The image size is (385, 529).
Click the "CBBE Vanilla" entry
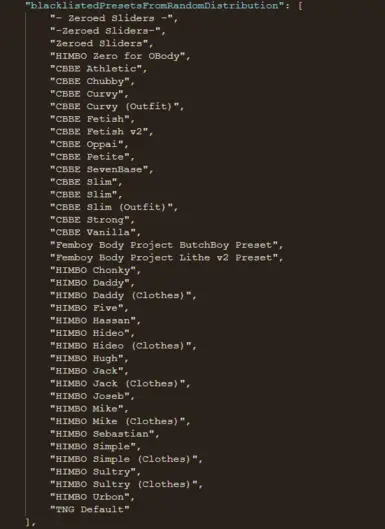point(95,232)
